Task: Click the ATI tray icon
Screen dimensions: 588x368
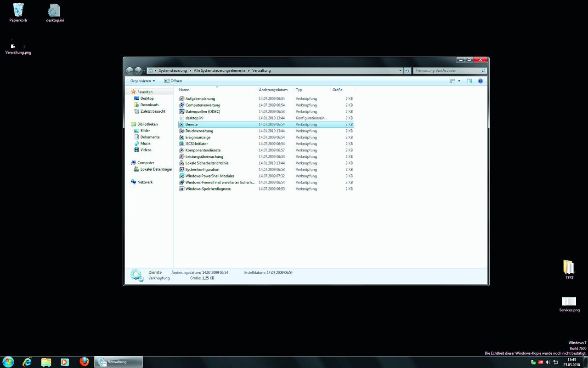Action: coord(540,362)
